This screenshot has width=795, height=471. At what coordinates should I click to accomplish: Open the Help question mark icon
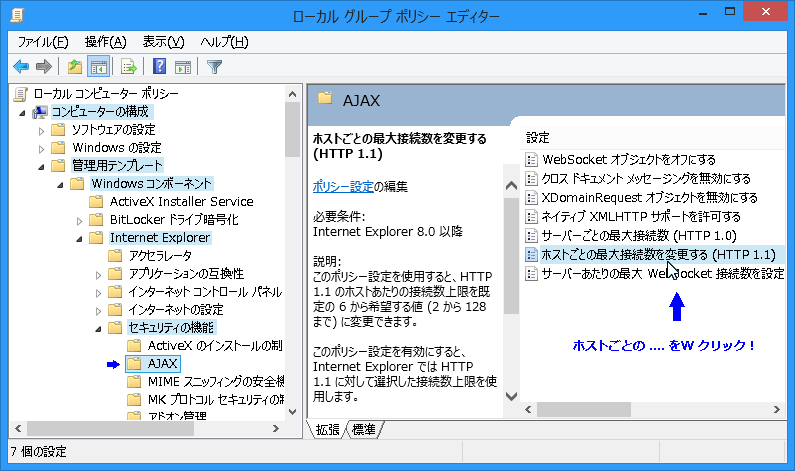[x=159, y=66]
